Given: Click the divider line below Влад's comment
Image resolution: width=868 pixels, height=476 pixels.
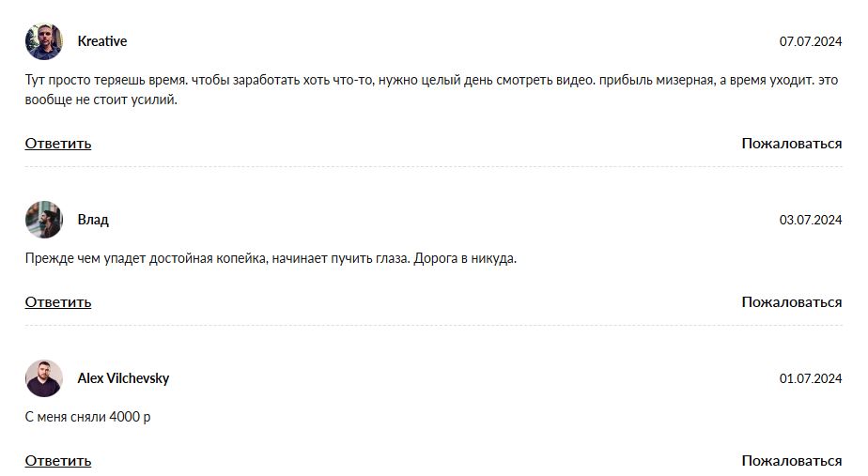Looking at the screenshot, I should click(x=433, y=326).
